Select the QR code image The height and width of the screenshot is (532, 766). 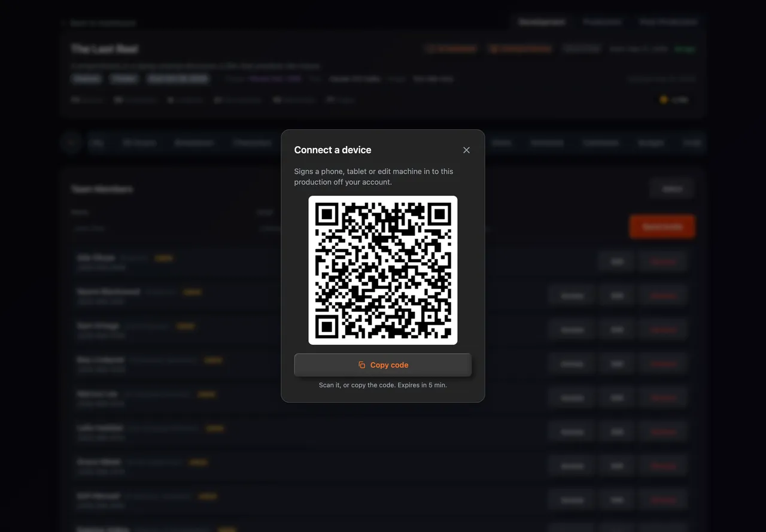(383, 270)
